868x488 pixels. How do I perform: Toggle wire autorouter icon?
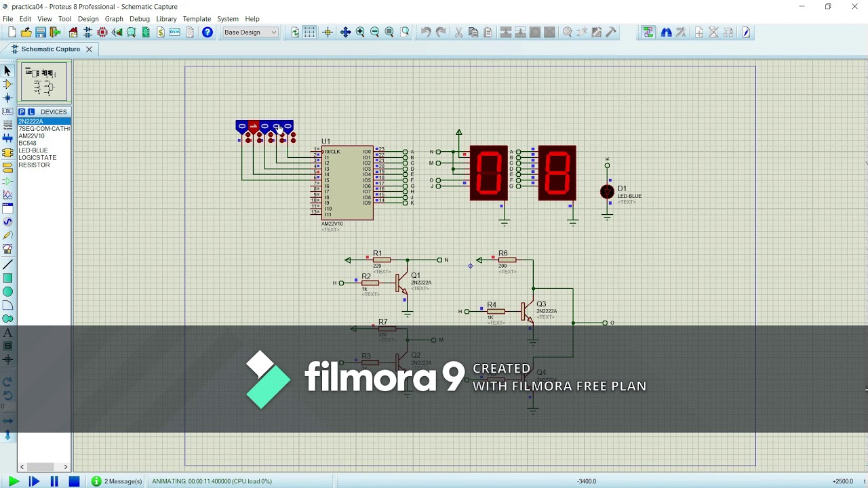[648, 33]
